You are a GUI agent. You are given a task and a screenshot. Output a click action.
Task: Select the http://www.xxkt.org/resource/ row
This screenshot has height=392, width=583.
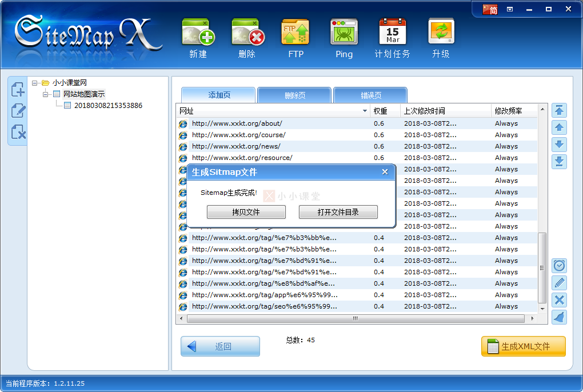[x=357, y=158]
